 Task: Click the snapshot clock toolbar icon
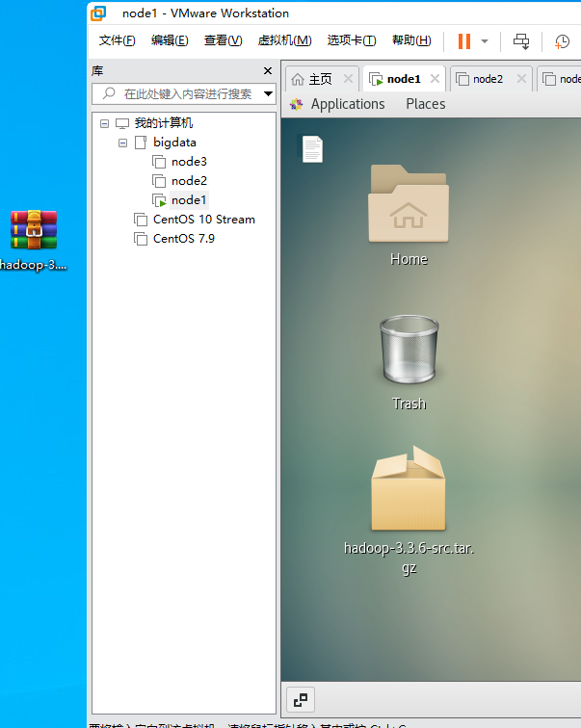pos(562,40)
